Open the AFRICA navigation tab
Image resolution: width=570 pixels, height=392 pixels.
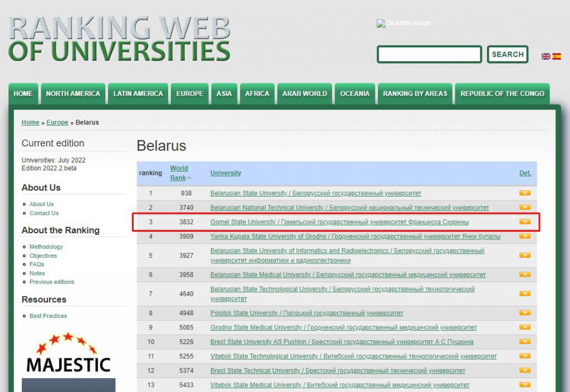(257, 94)
